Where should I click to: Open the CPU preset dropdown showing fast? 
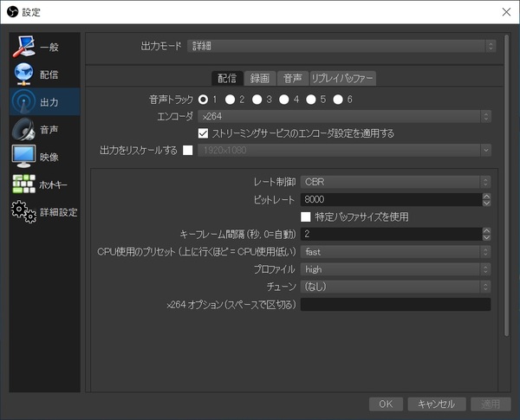pyautogui.click(x=395, y=252)
